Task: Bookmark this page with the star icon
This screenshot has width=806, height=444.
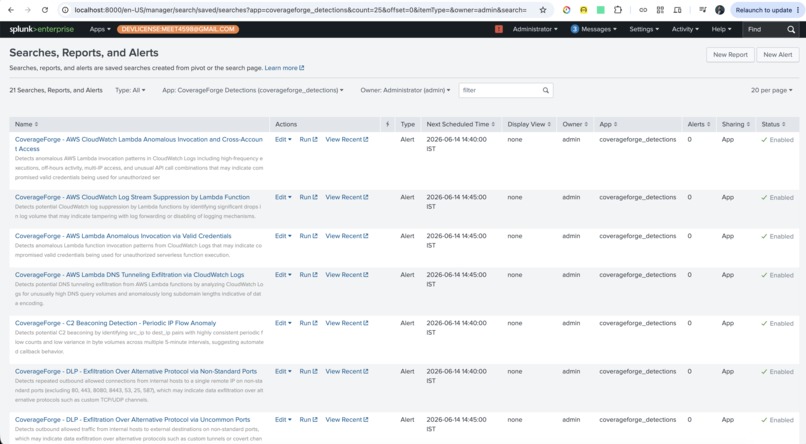Action: (543, 10)
